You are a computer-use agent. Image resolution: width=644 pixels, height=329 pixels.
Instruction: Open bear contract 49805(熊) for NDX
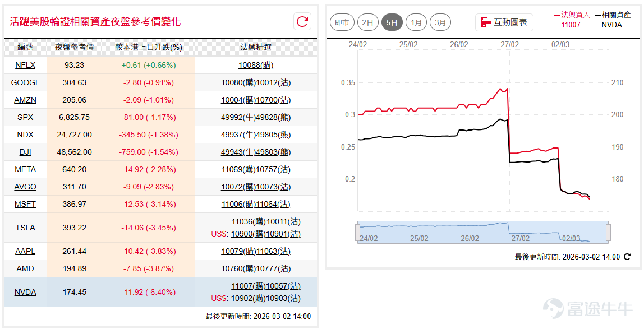click(273, 135)
